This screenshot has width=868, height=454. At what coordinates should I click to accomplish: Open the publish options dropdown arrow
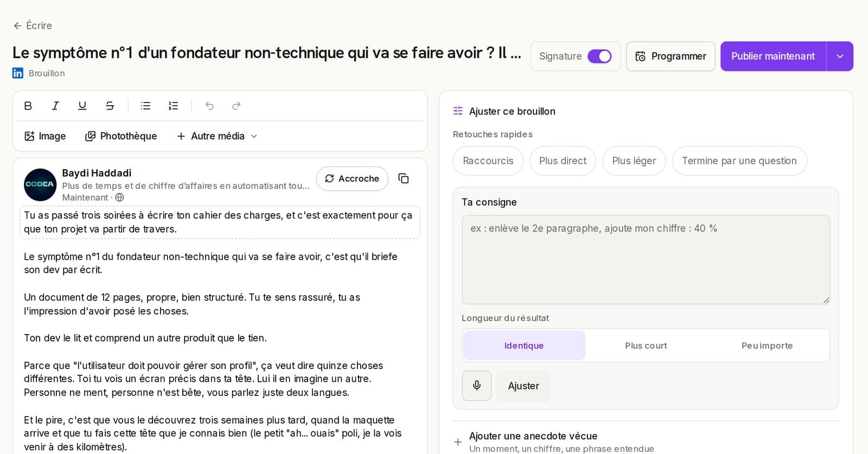pos(840,56)
